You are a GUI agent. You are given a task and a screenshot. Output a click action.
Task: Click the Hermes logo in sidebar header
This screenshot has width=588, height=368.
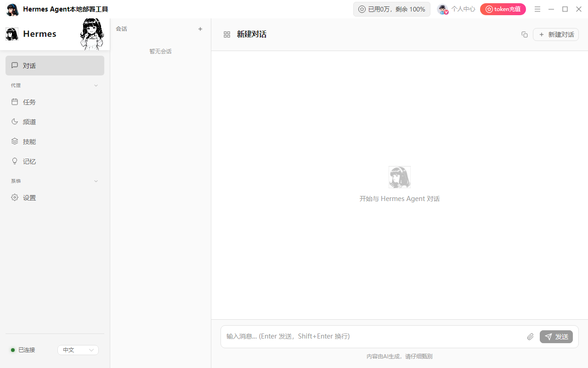point(12,34)
